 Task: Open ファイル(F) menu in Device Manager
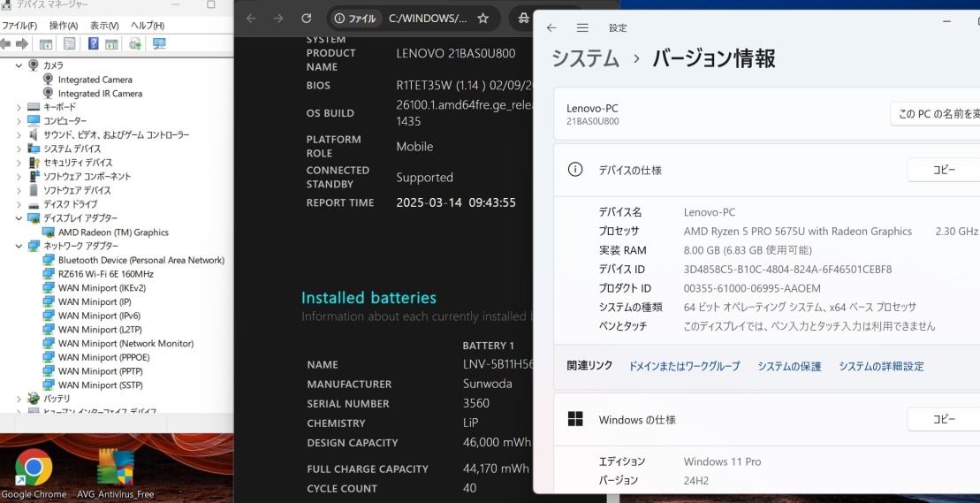(19, 26)
